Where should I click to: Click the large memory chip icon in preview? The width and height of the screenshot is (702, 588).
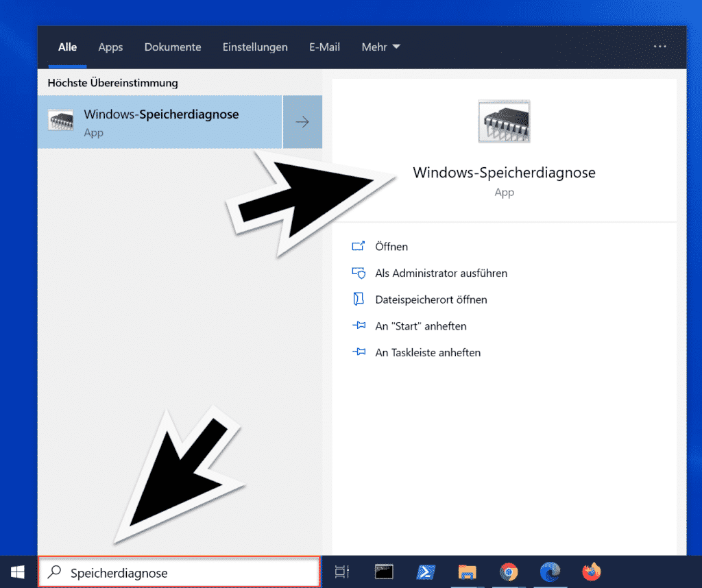(x=504, y=121)
